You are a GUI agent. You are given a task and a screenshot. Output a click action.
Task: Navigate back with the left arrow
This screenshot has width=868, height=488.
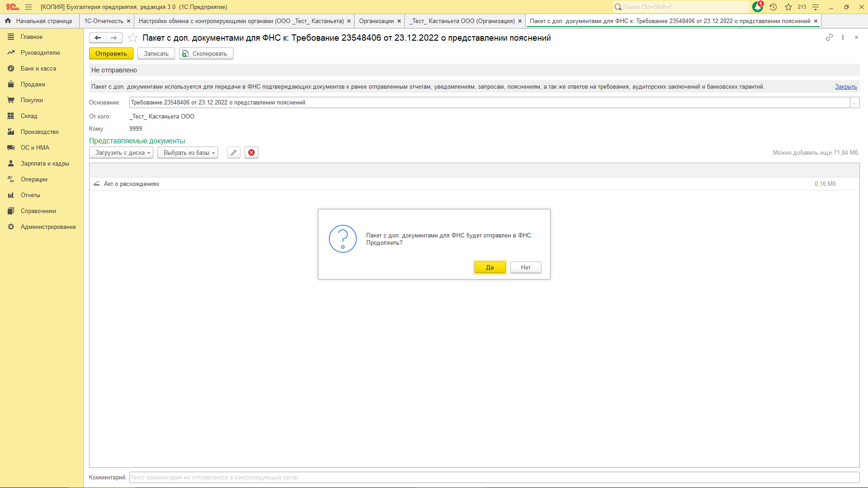tap(98, 38)
